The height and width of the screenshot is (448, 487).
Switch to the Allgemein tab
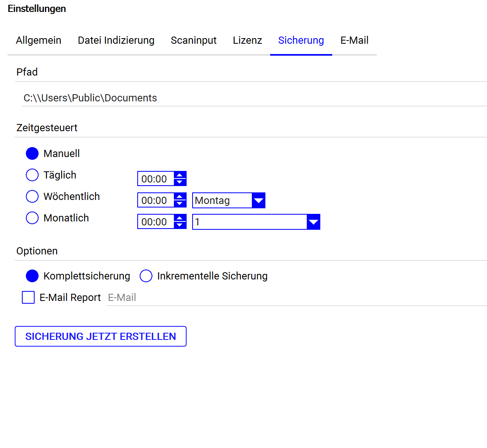(39, 41)
